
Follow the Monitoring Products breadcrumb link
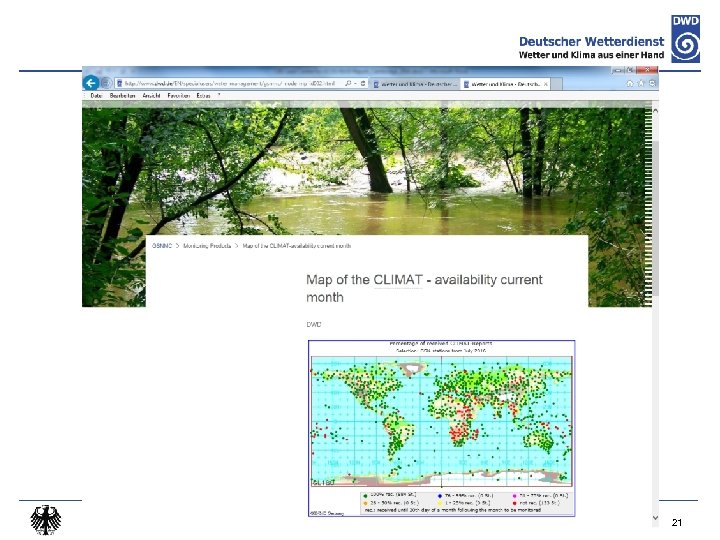207,246
